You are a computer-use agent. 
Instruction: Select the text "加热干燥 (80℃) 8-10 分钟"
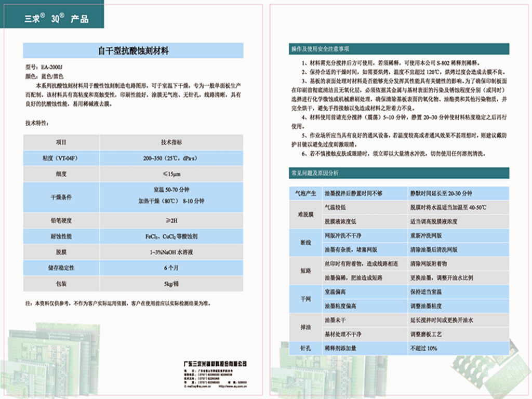[x=171, y=201]
